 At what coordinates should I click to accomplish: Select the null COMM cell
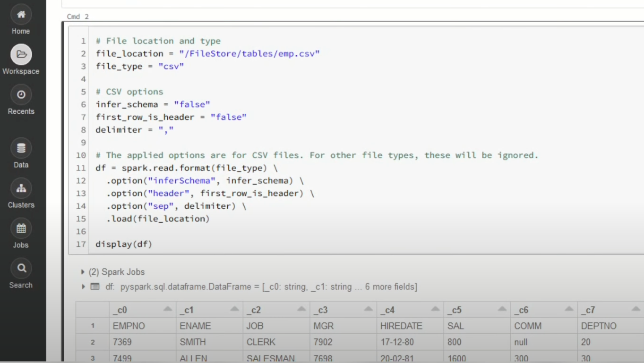[544, 342]
